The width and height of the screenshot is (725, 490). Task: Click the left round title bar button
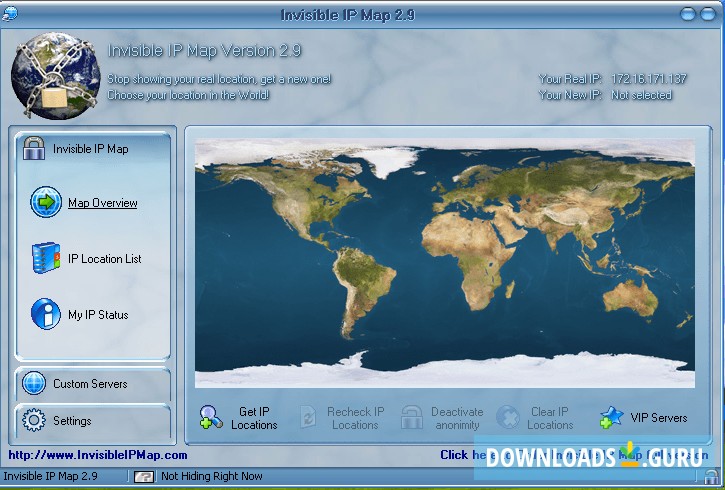688,14
